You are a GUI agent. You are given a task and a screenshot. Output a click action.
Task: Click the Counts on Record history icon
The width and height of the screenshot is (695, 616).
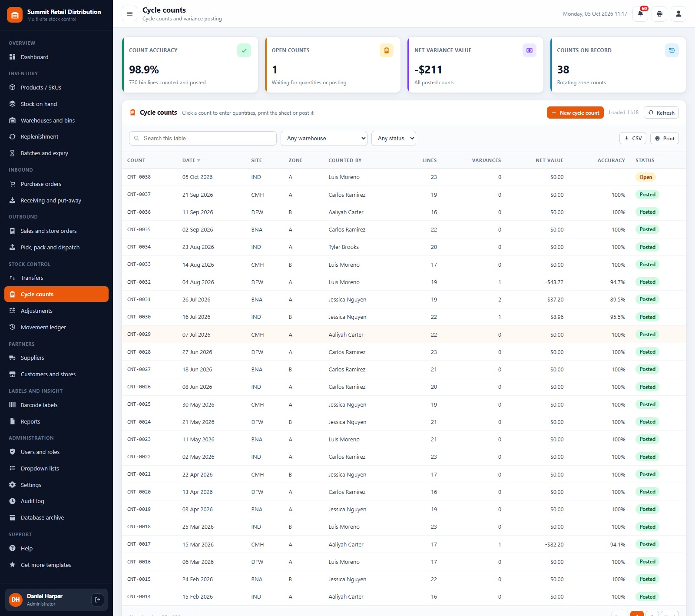tap(672, 50)
